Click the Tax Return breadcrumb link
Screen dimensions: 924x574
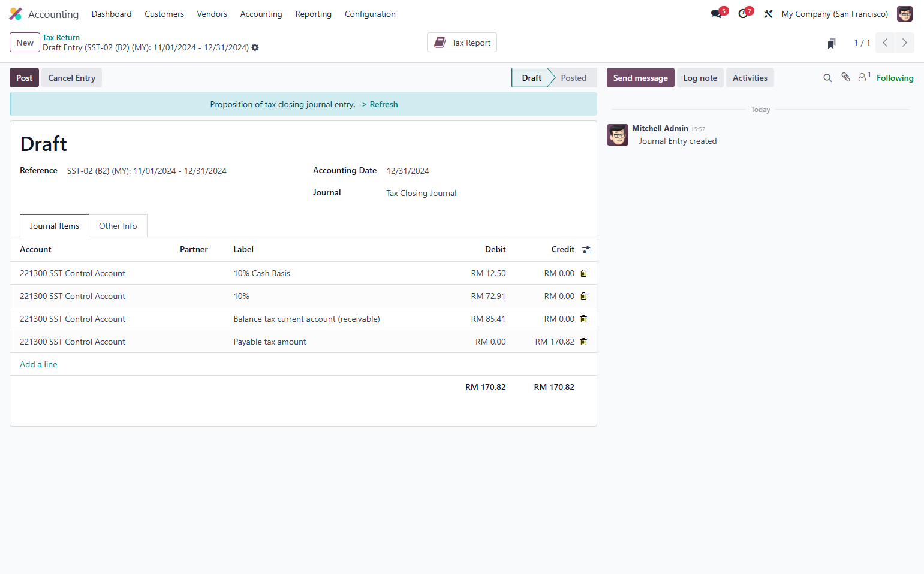[61, 37]
